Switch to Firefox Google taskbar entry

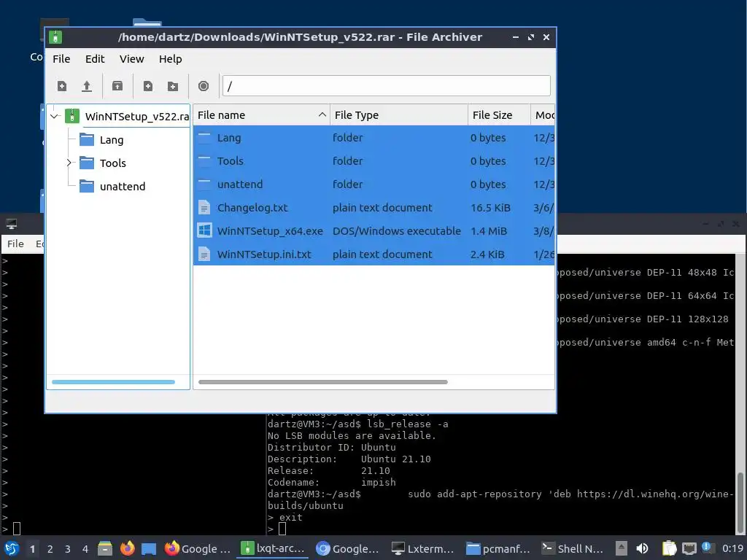(198, 548)
